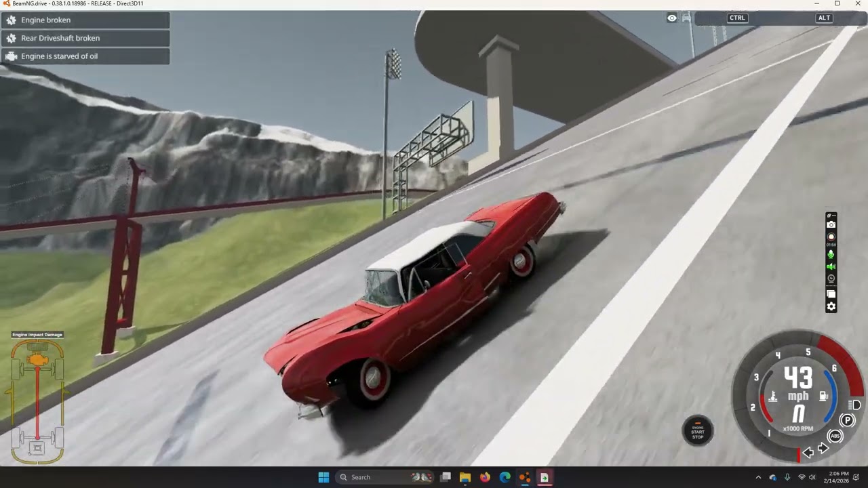The width and height of the screenshot is (868, 488).
Task: Click the engine icon beside "Engine is starved of oil"
Action: 11,56
